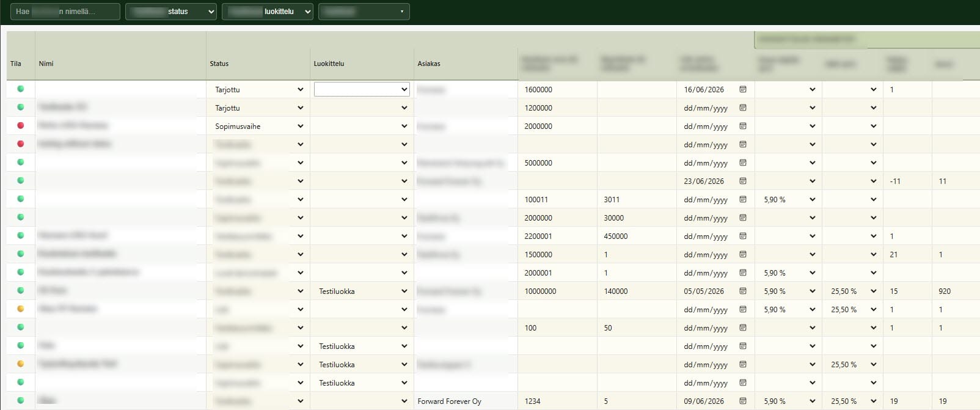Click green status dot in Forward Forever Oy row
Viewport: 980px width, 410px height.
pos(21,400)
